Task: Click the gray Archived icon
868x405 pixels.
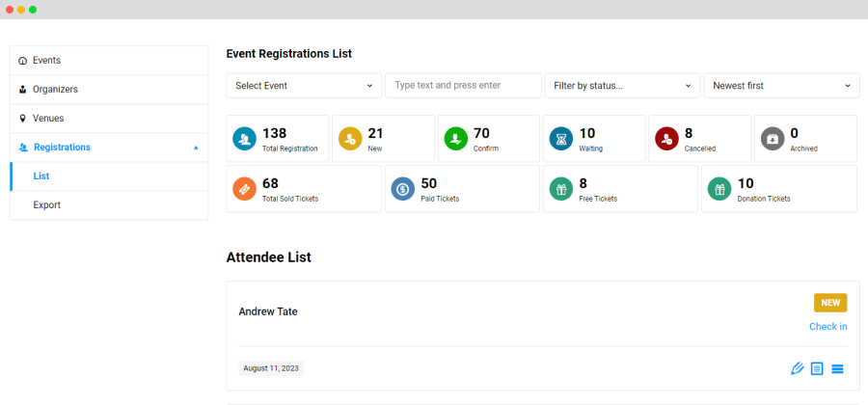Action: pos(773,138)
